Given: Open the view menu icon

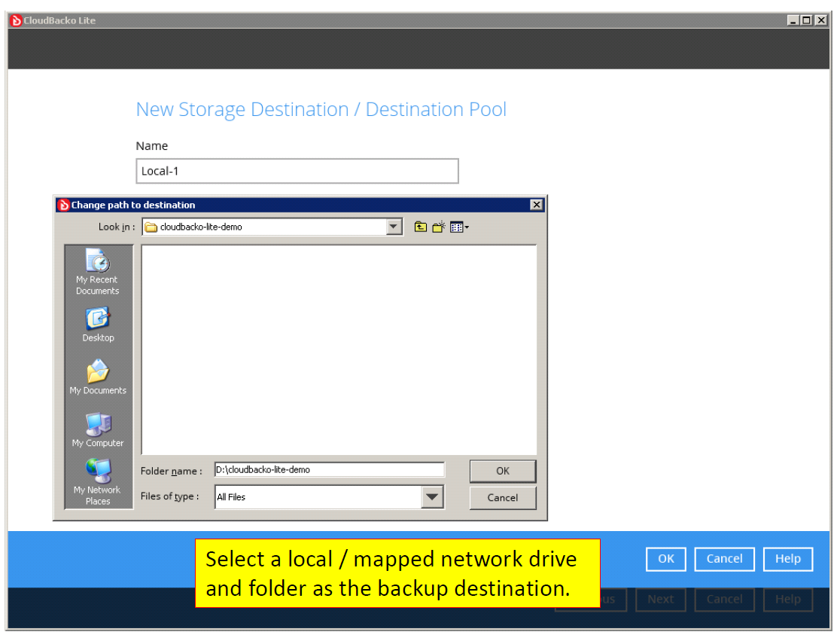Looking at the screenshot, I should (459, 227).
